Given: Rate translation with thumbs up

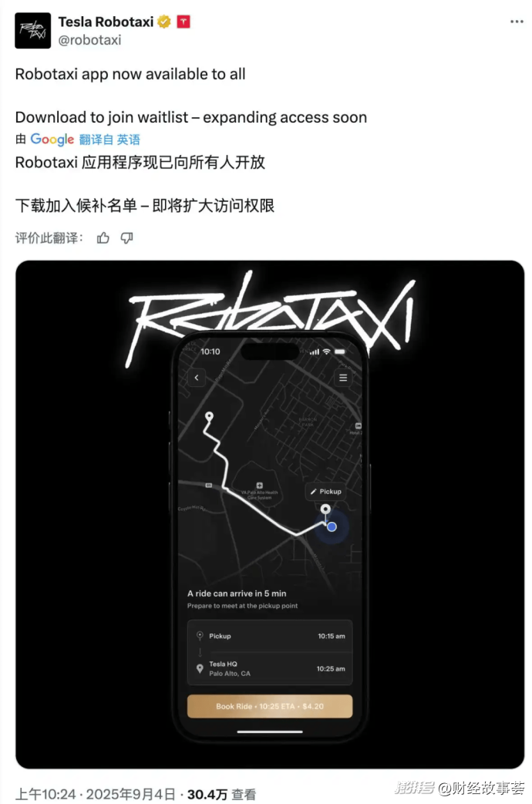Looking at the screenshot, I should tap(103, 238).
